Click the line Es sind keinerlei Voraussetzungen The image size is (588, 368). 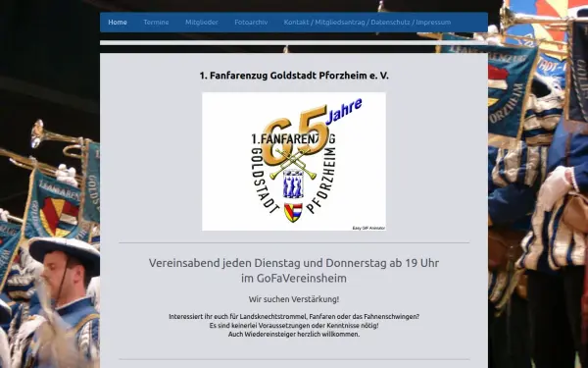(294, 325)
